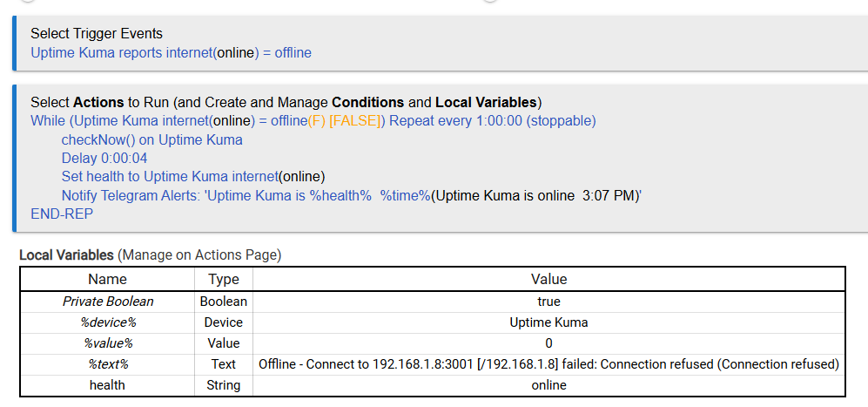Click the Select Trigger Events heading

pos(97,34)
